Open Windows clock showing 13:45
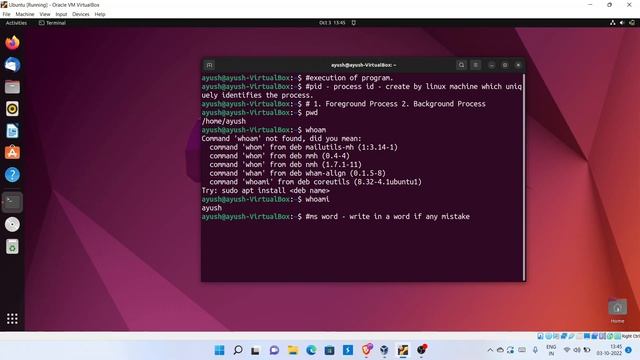 coord(609,350)
